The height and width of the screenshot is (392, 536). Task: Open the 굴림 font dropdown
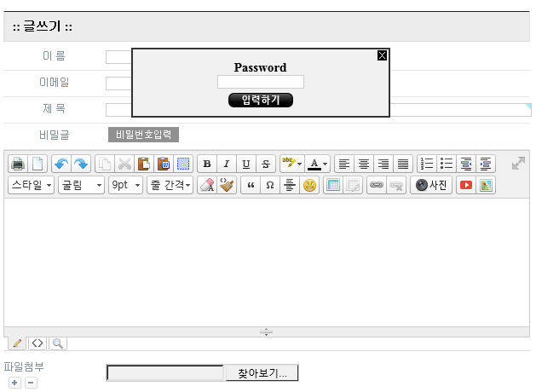tap(82, 185)
